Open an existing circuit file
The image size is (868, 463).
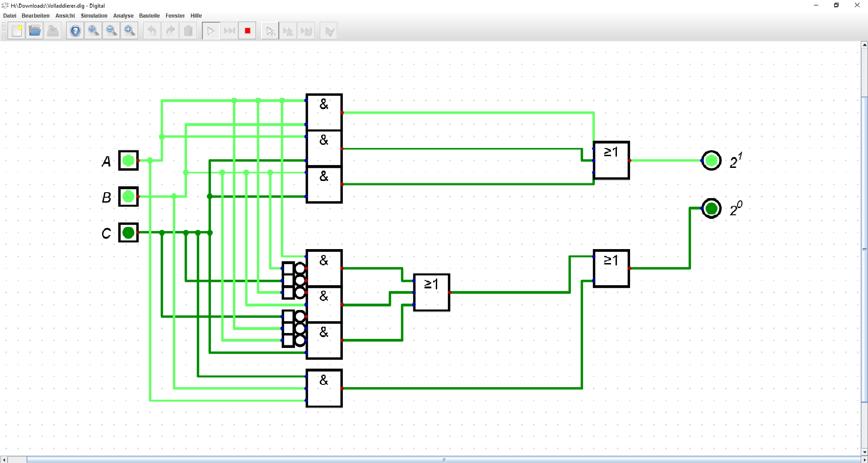[x=35, y=31]
